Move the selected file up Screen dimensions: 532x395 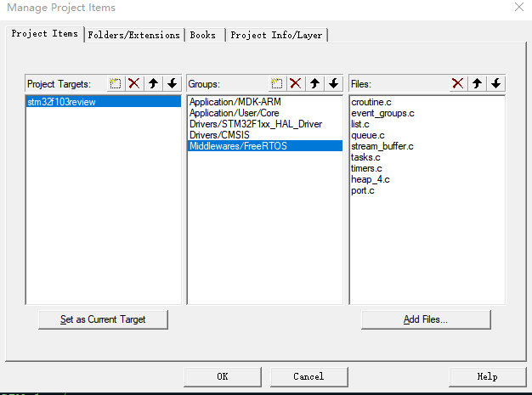coord(477,83)
